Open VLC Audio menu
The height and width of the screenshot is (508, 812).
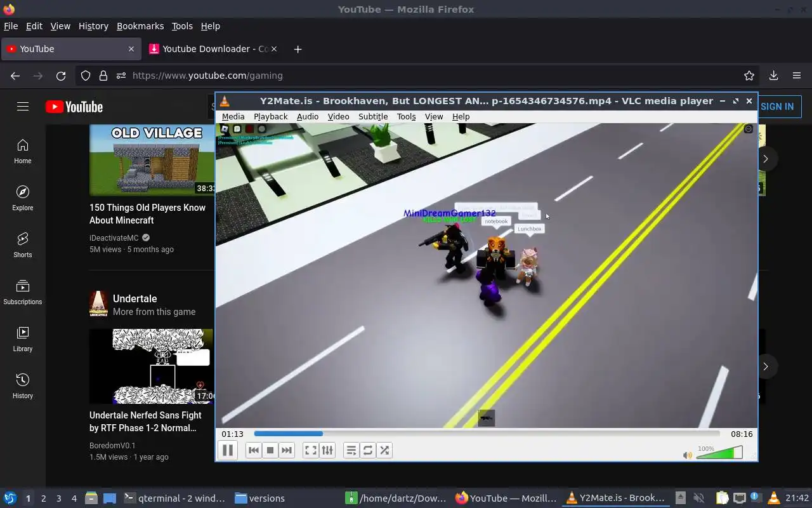[308, 116]
